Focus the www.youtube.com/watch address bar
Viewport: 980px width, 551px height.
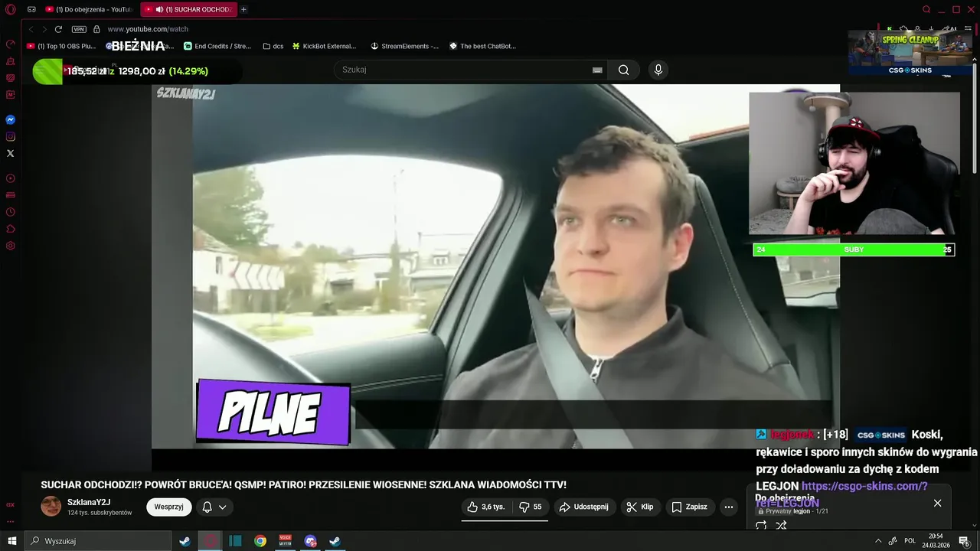(x=148, y=29)
